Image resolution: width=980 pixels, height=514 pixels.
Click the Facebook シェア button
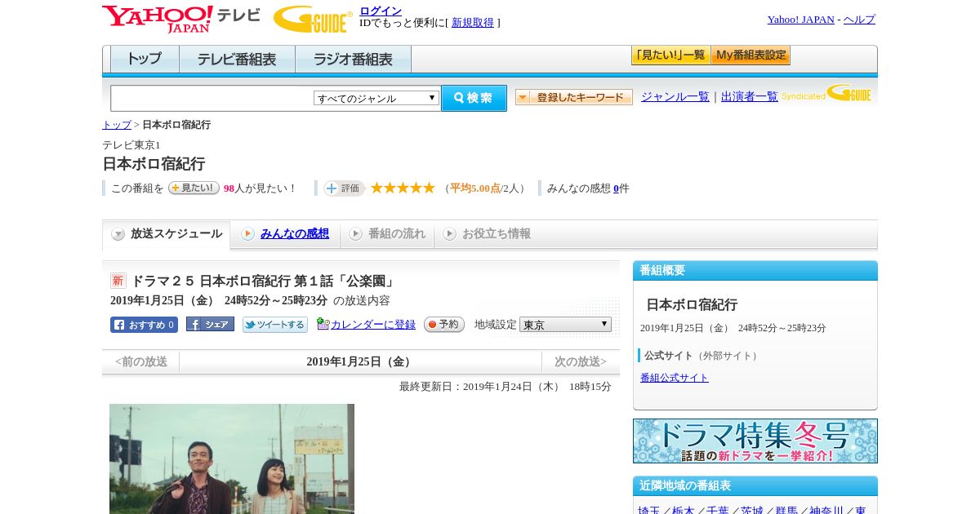210,324
